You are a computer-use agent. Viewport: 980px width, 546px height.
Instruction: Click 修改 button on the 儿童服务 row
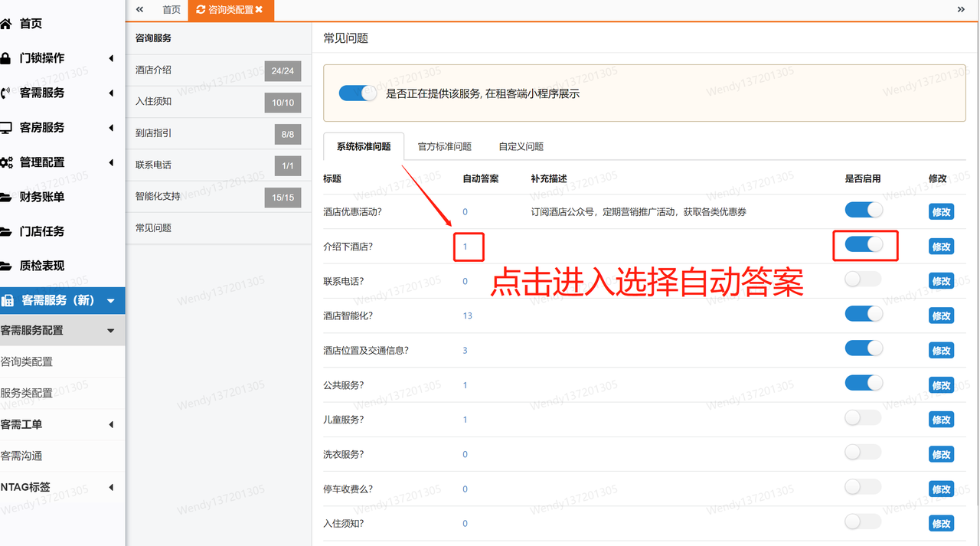pos(941,419)
